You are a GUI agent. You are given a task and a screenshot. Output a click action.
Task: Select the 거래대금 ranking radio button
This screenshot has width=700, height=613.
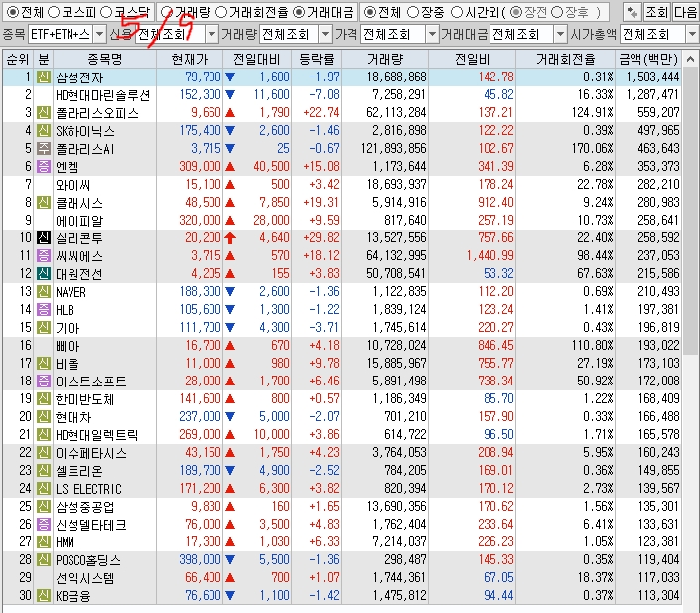(x=299, y=12)
